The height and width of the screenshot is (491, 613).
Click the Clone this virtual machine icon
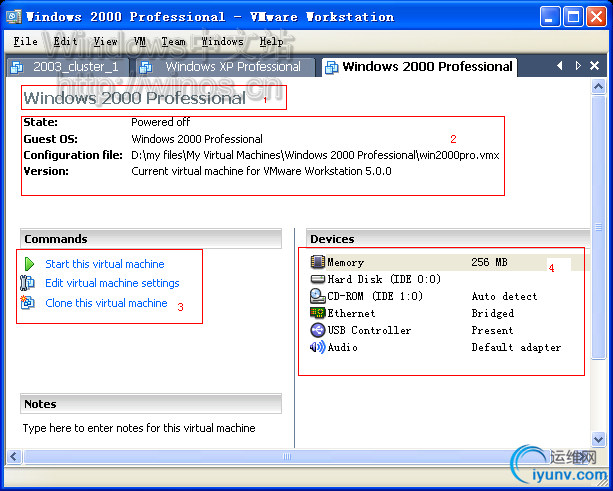click(27, 302)
